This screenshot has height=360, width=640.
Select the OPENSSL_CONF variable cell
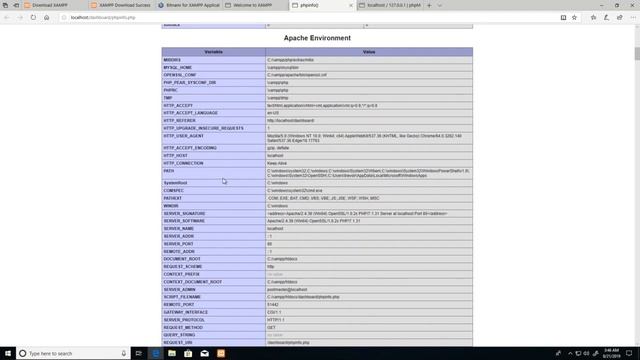(x=213, y=75)
